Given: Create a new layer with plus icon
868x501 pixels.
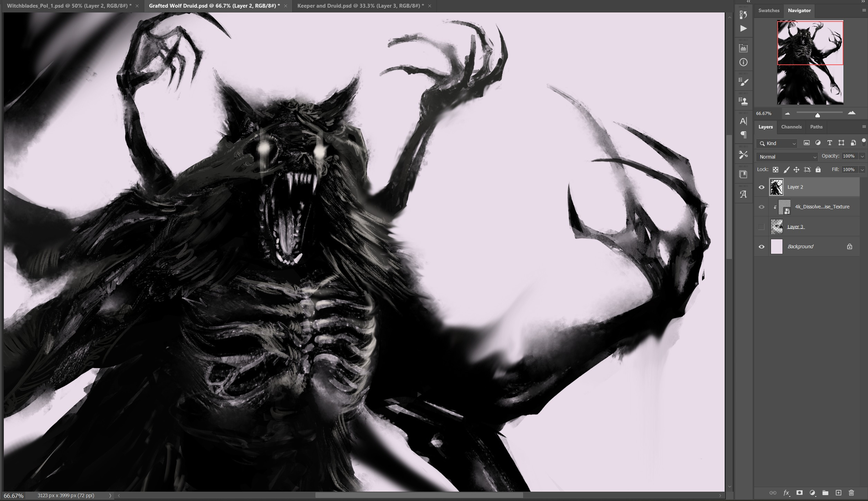Looking at the screenshot, I should pyautogui.click(x=838, y=493).
